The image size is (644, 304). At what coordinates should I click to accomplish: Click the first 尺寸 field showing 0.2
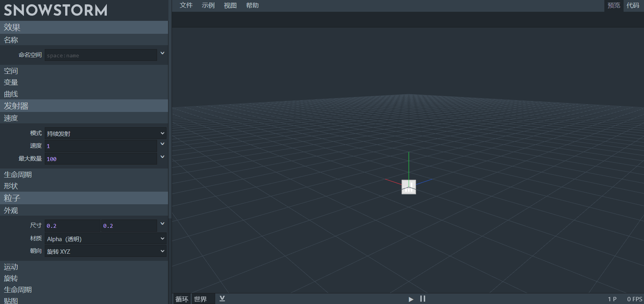pos(73,226)
